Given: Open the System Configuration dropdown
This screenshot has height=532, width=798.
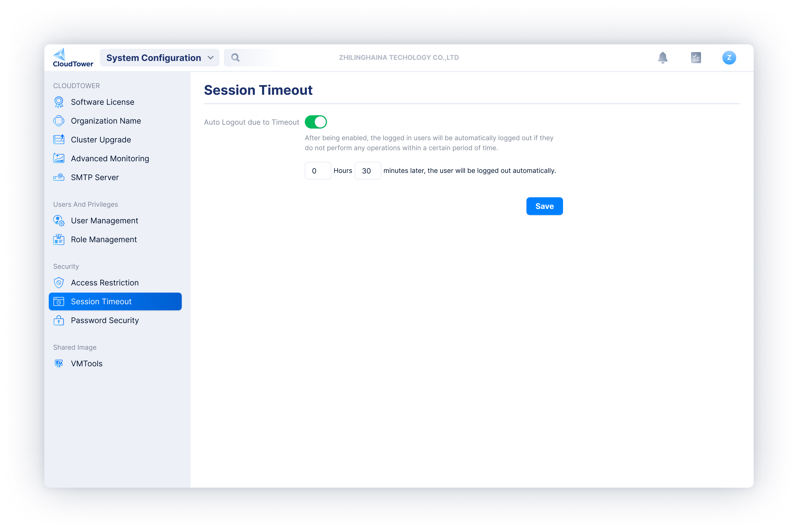Looking at the screenshot, I should (x=160, y=58).
